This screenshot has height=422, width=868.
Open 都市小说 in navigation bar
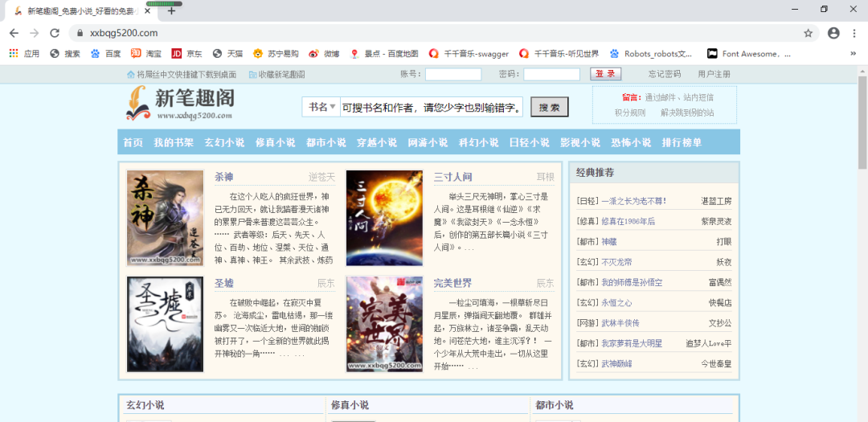pos(326,142)
